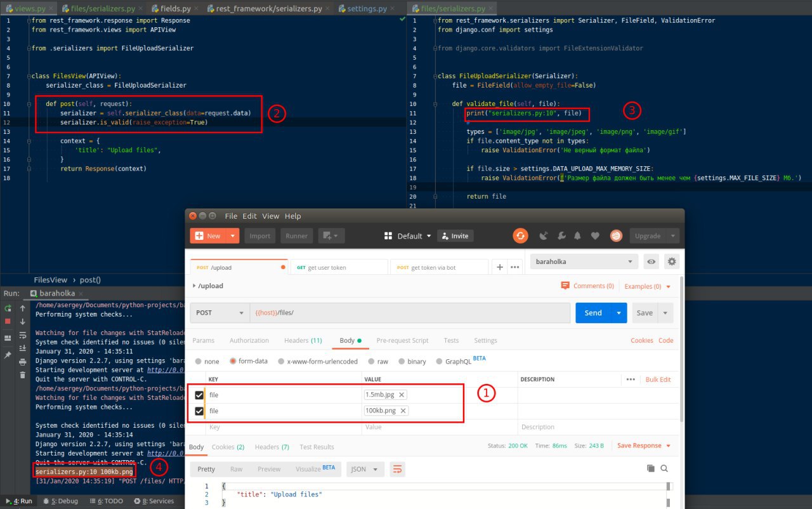
Task: Print Run console output
Action: click(x=23, y=362)
